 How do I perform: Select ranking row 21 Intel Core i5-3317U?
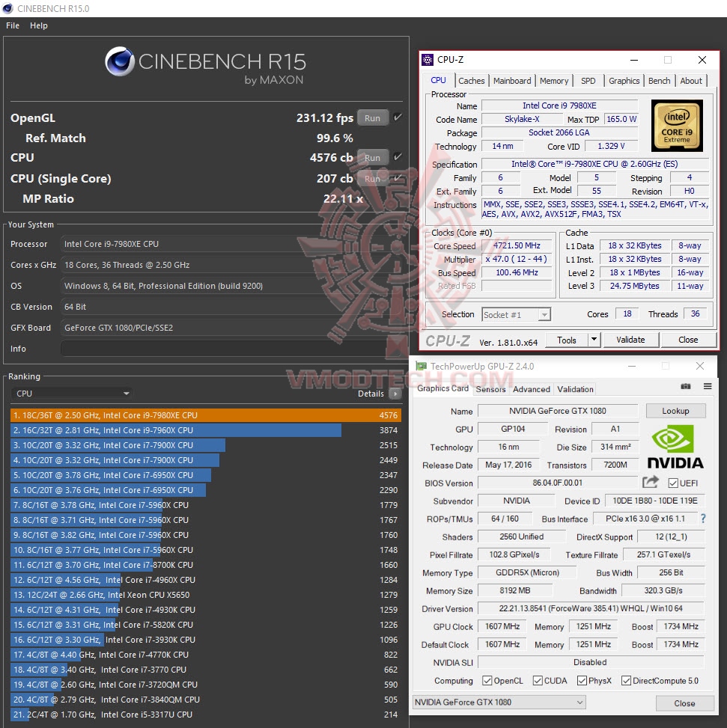pyautogui.click(x=205, y=715)
